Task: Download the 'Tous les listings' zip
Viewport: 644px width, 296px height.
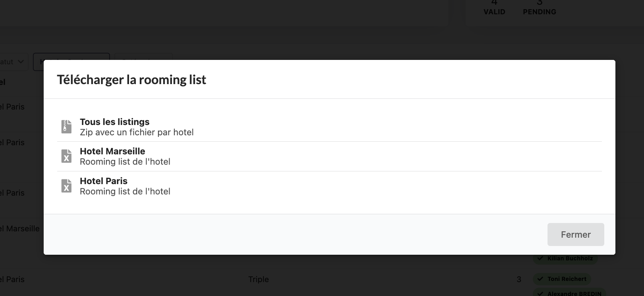Action: 115,122
